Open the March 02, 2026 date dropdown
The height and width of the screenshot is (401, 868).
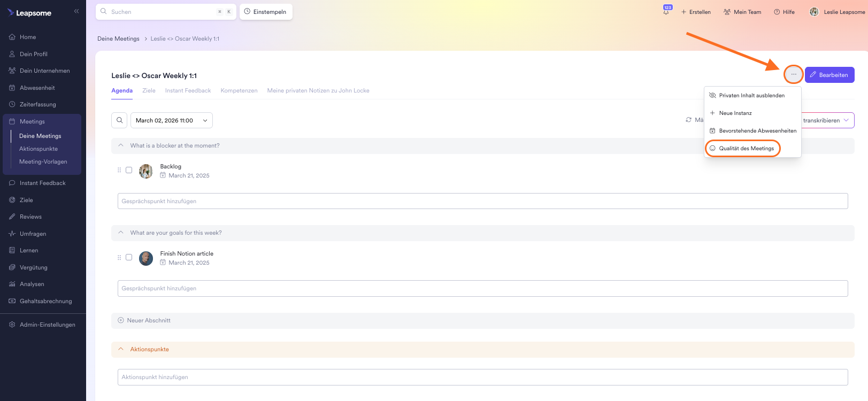click(171, 120)
